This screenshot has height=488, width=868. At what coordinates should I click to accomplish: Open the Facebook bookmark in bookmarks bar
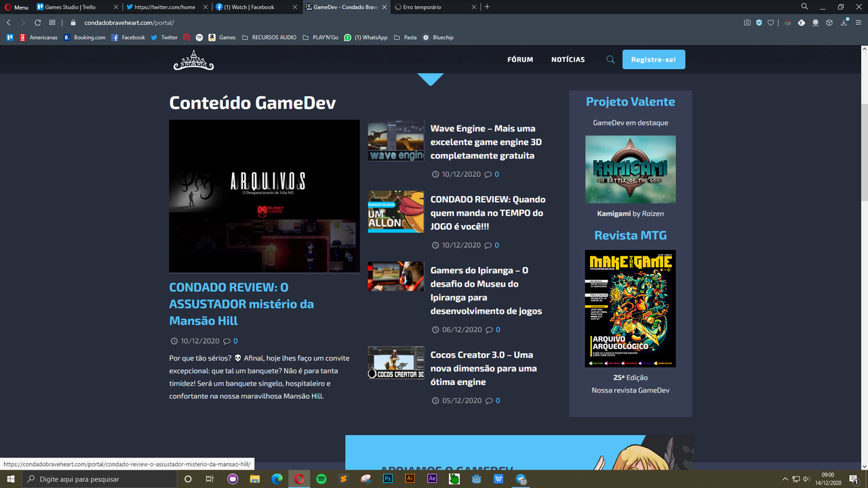pos(128,37)
